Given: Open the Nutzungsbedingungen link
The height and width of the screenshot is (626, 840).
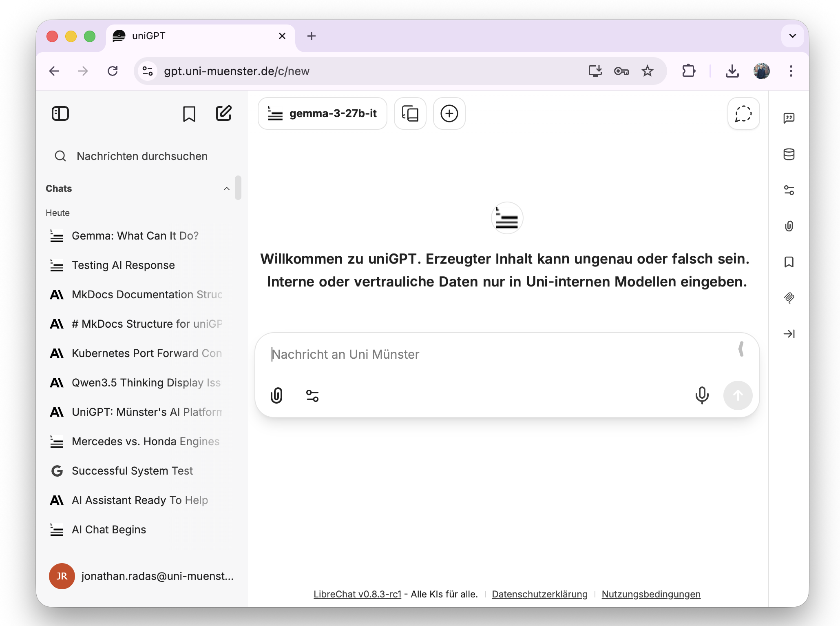Looking at the screenshot, I should point(650,594).
